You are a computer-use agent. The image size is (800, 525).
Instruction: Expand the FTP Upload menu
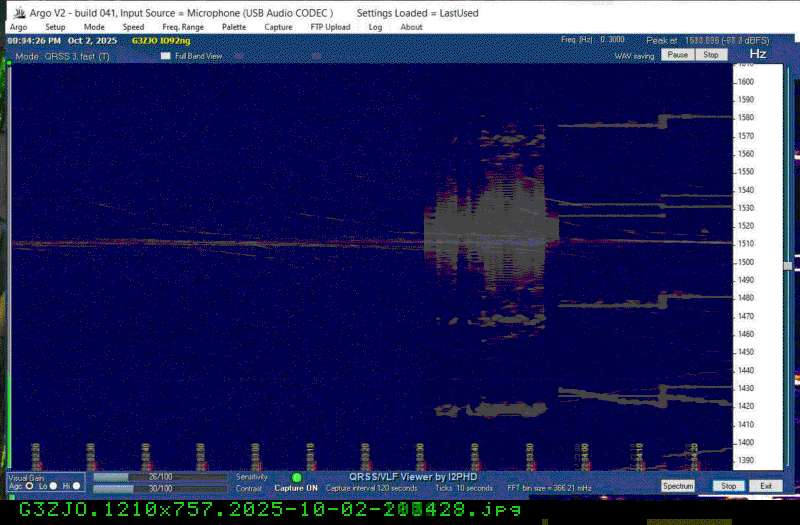(x=330, y=27)
